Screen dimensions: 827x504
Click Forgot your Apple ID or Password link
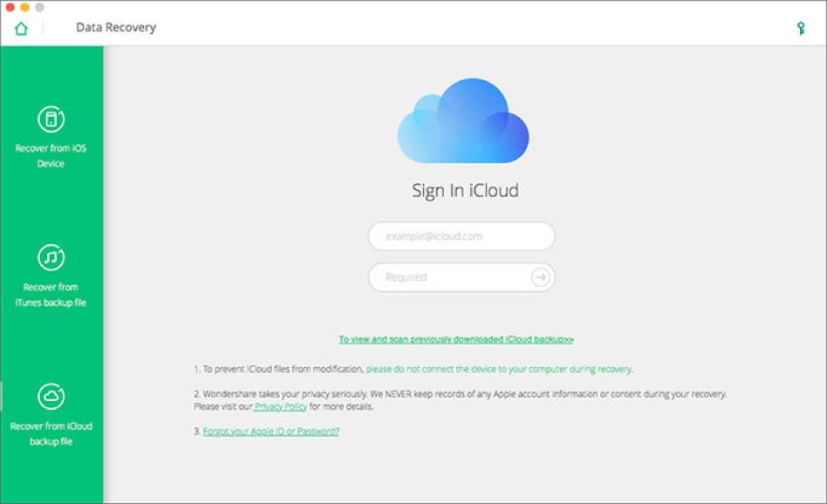[x=270, y=431]
